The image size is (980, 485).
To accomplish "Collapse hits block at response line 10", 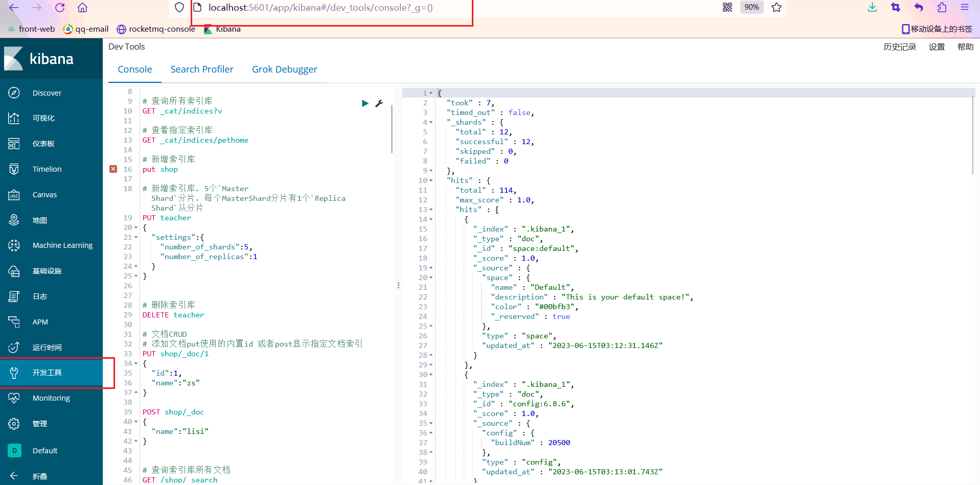I will (x=431, y=180).
